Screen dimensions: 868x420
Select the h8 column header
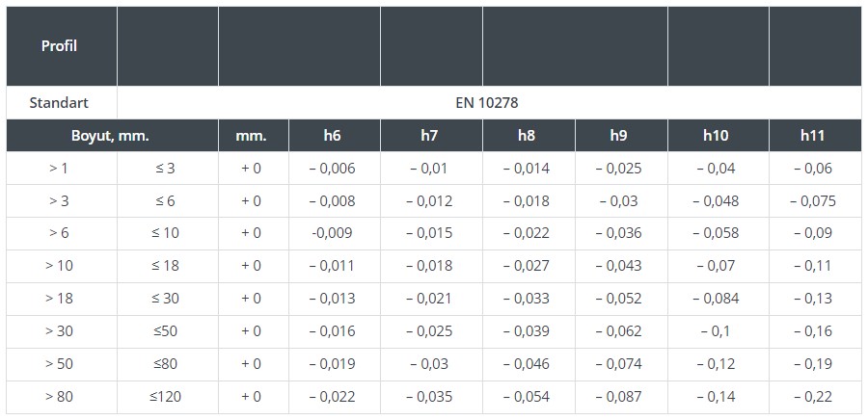click(x=526, y=136)
